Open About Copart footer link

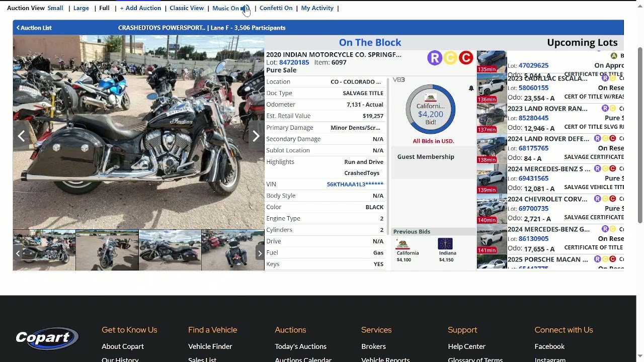[x=123, y=346]
